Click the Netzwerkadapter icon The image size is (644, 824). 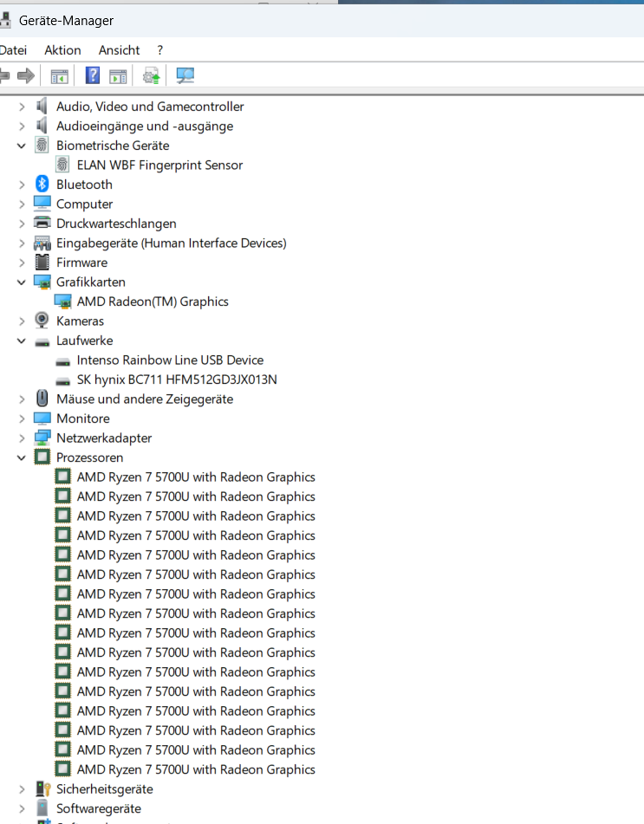[x=42, y=438]
